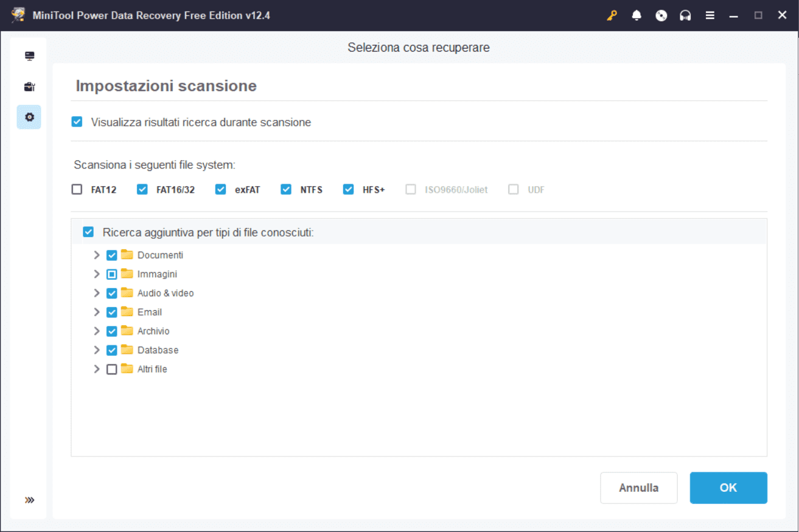Open support via the headphones icon
Viewport: 799px width, 532px height.
[685, 16]
